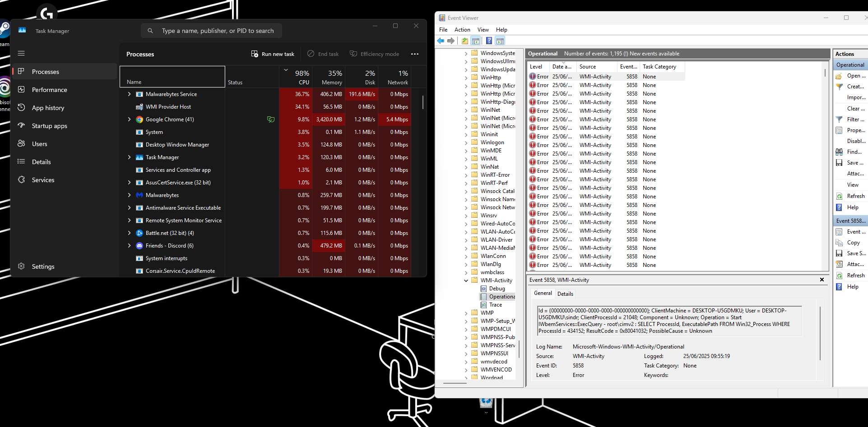868x427 pixels.
Task: Close the Event 5858 preview pane
Action: pos(822,280)
